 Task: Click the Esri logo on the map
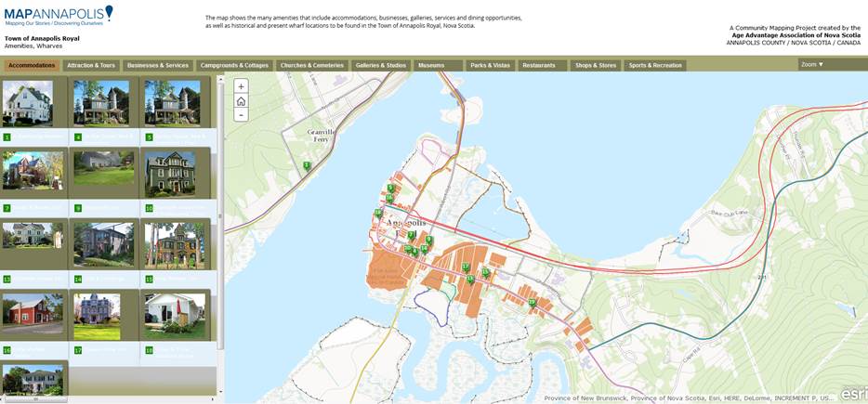[852, 393]
